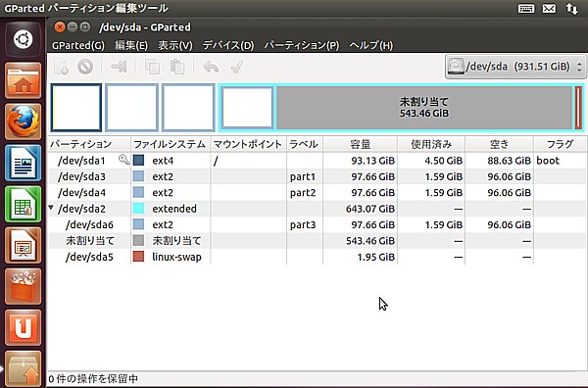This screenshot has height=388, width=588.
Task: Click the key icon on /dev/sda1 row
Action: pyautogui.click(x=123, y=160)
